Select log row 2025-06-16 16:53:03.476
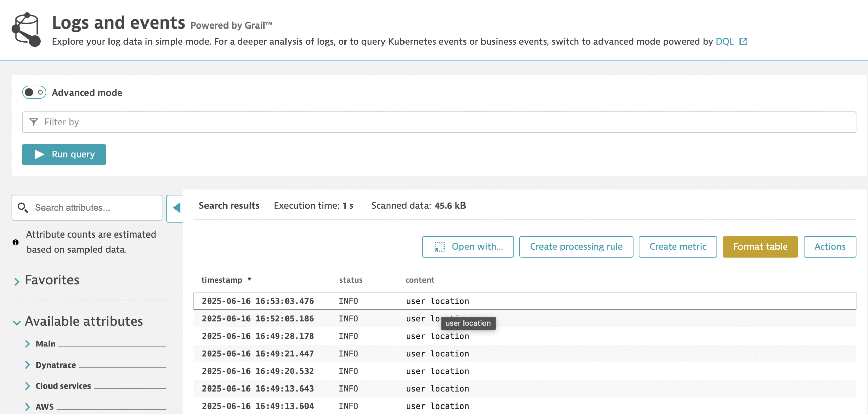This screenshot has width=868, height=414. tap(525, 301)
